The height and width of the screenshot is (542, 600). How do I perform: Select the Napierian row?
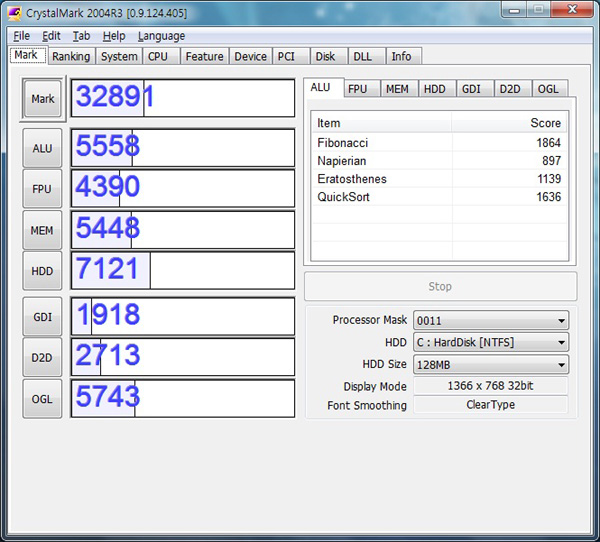tap(439, 161)
